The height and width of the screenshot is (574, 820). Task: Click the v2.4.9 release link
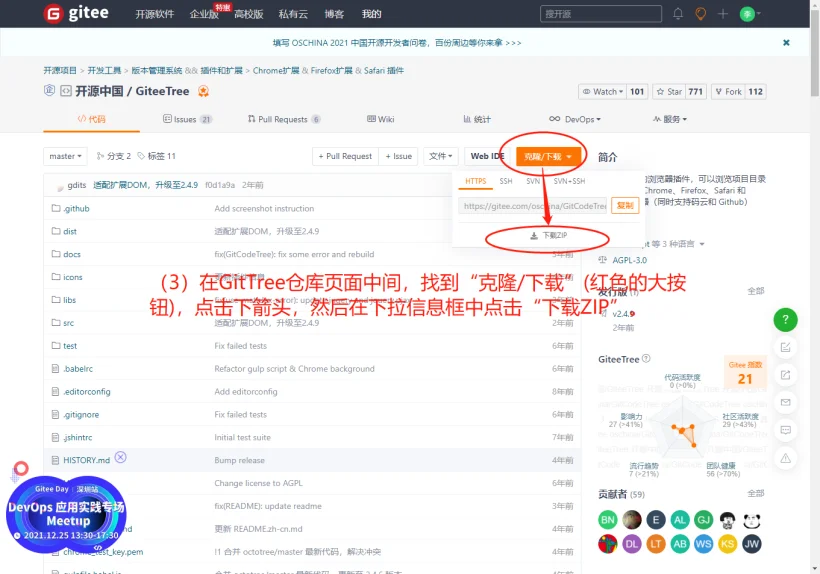(624, 314)
